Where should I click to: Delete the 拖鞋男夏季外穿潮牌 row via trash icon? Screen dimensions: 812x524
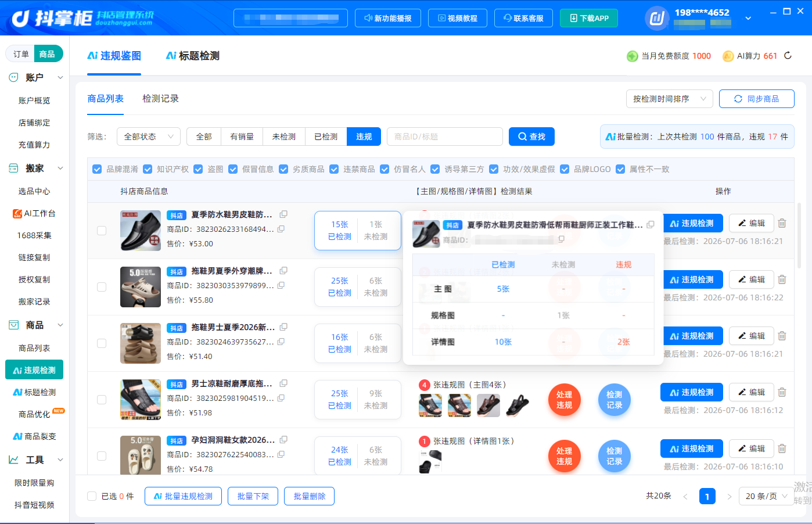click(x=782, y=279)
